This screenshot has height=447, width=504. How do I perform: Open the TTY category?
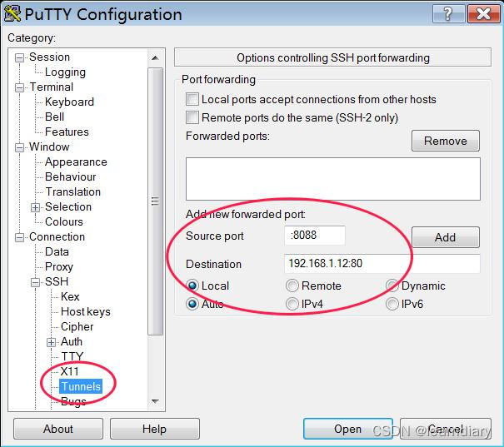point(72,356)
